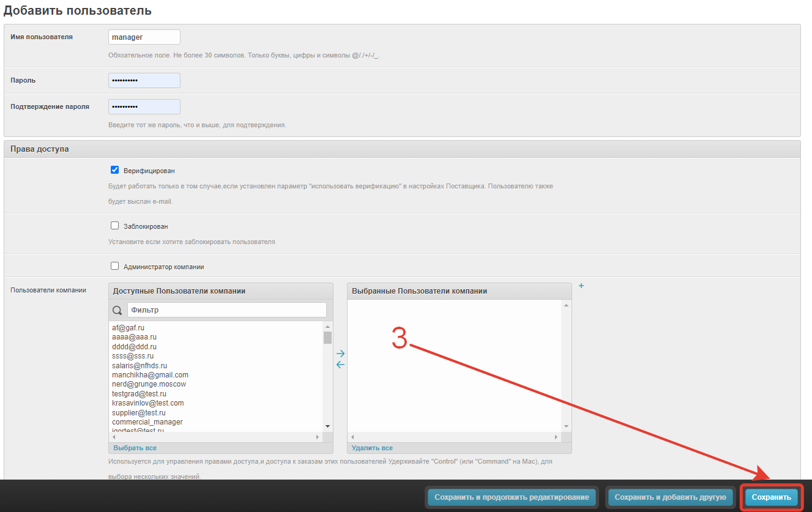This screenshot has width=812, height=512.
Task: Toggle the Верифицирован checkbox
Action: [x=114, y=170]
